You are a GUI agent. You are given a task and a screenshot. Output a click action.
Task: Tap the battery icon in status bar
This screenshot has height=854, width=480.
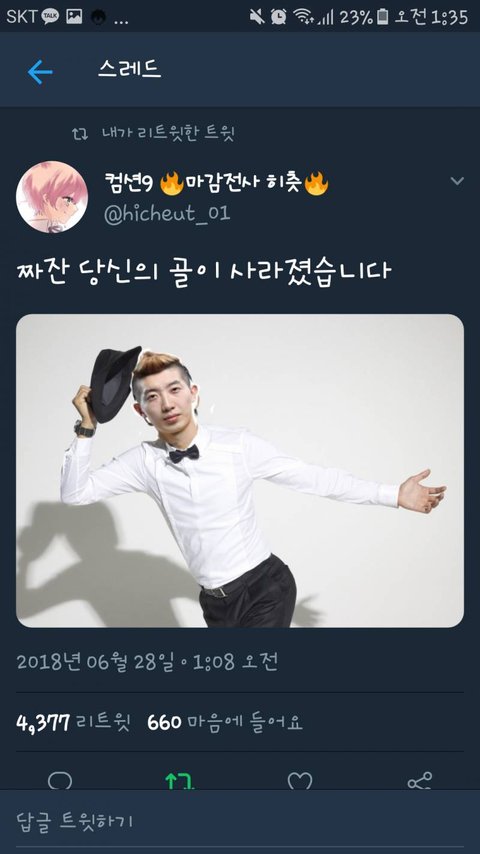[x=382, y=17]
